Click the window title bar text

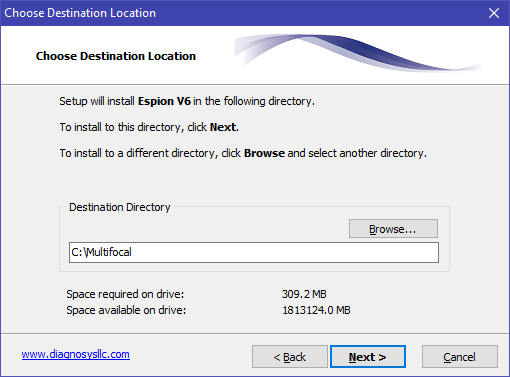(x=80, y=13)
